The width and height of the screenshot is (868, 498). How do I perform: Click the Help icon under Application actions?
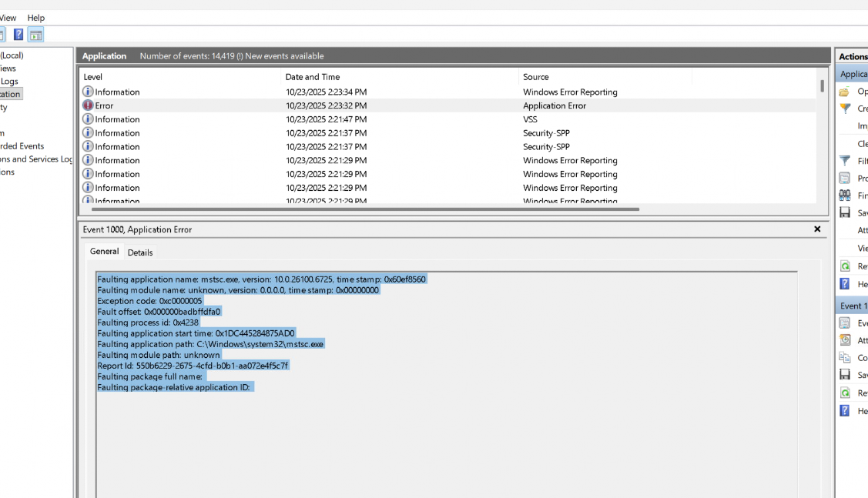[845, 284]
